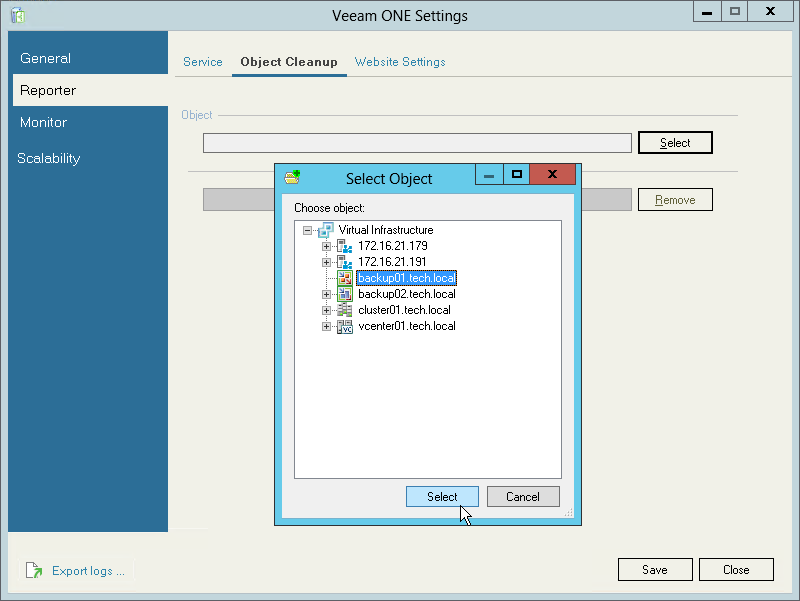Go to the General settings section
The width and height of the screenshot is (800, 601).
90,58
